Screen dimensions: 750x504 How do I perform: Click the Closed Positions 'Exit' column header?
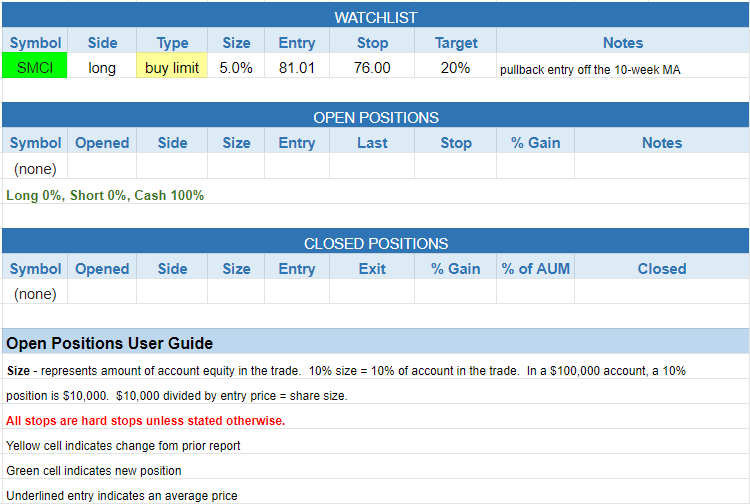(x=372, y=268)
